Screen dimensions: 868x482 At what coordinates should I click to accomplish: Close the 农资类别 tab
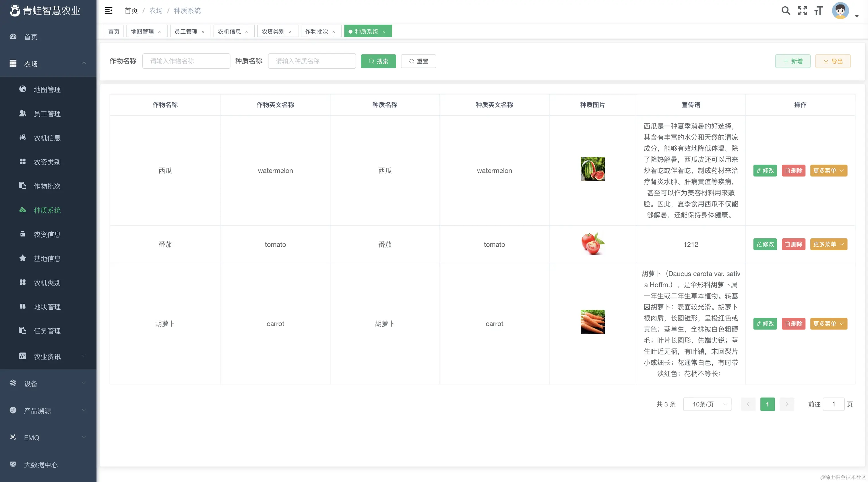tap(290, 31)
